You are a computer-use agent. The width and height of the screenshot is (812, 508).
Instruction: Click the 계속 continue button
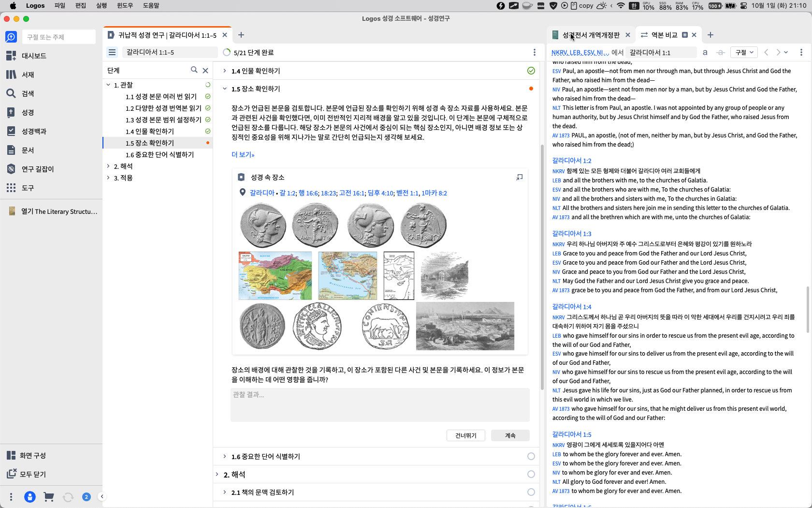pos(510,435)
